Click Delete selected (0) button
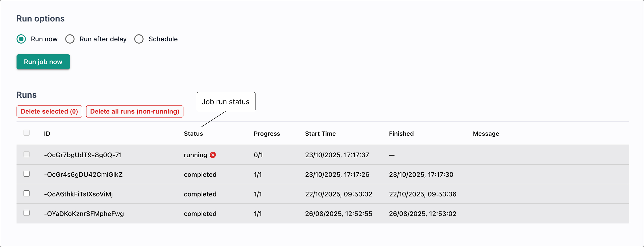The height and width of the screenshot is (247, 644). coord(49,111)
